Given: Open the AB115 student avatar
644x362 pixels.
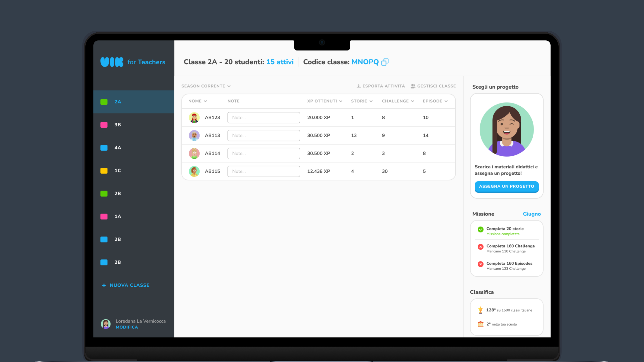Looking at the screenshot, I should coord(194,171).
